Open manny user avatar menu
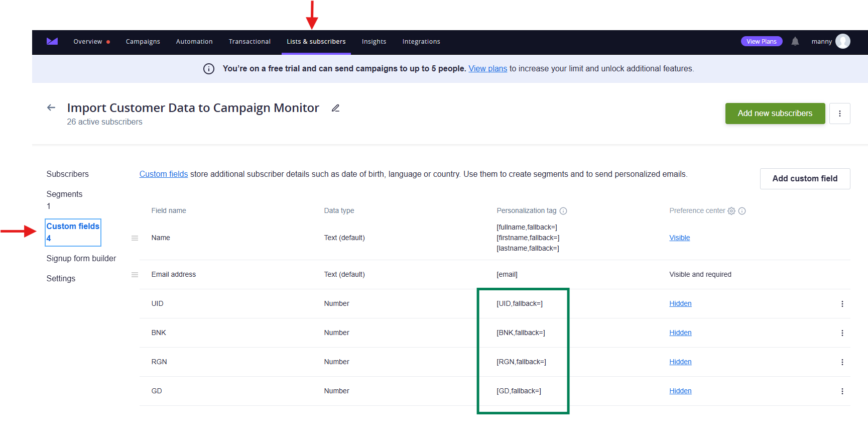The image size is (868, 439). pos(843,41)
